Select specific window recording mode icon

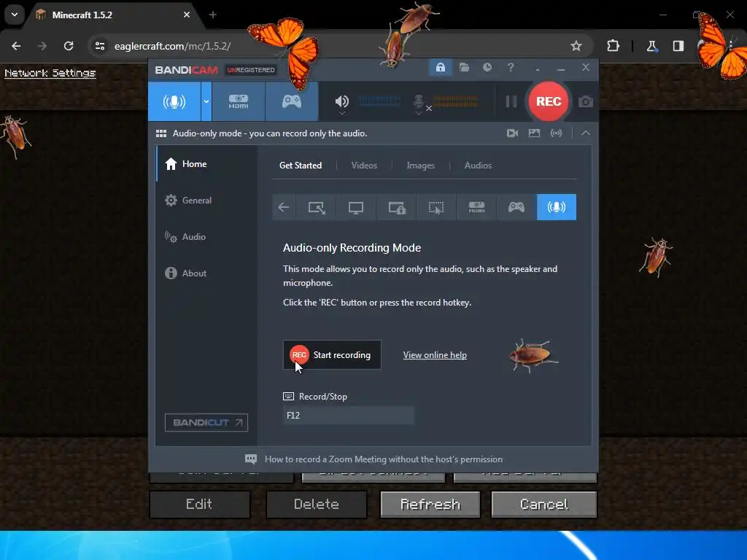click(396, 207)
